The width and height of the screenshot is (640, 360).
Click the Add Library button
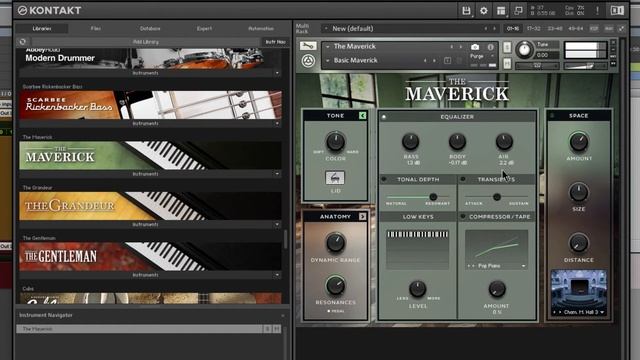(x=146, y=42)
